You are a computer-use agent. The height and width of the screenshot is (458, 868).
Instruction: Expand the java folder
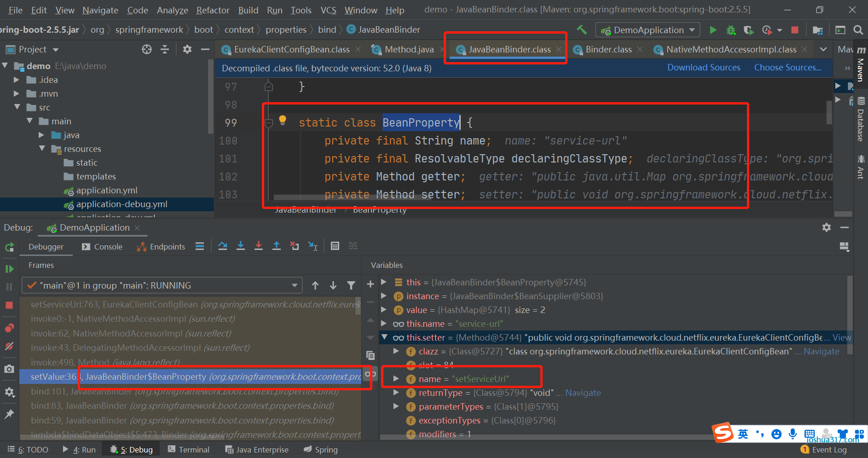click(x=41, y=135)
